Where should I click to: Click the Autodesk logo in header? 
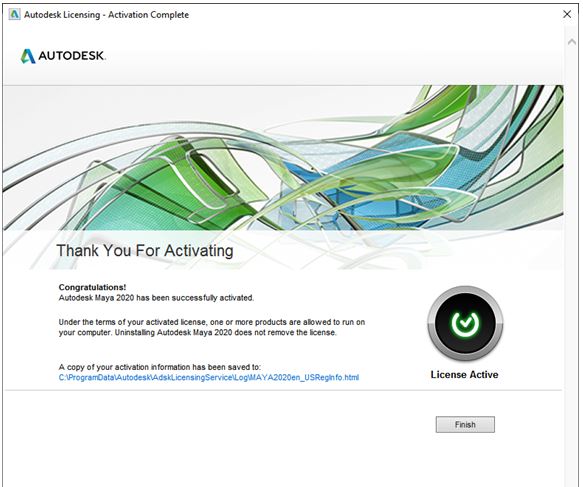pos(63,56)
